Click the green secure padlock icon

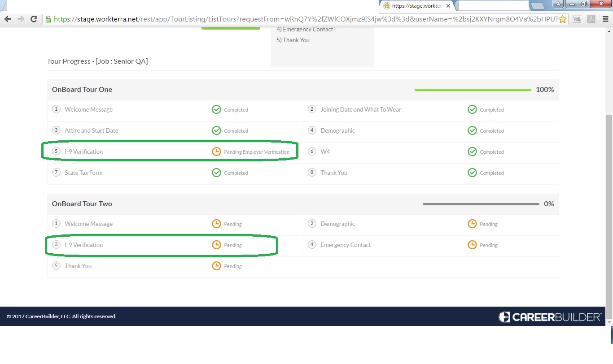point(48,19)
